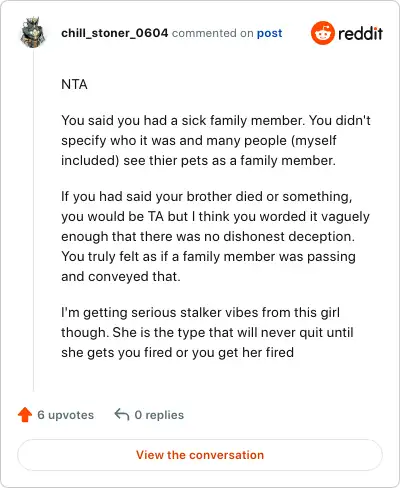400x488 pixels.
Task: Click the vertical comment thread line
Action: 33,220
